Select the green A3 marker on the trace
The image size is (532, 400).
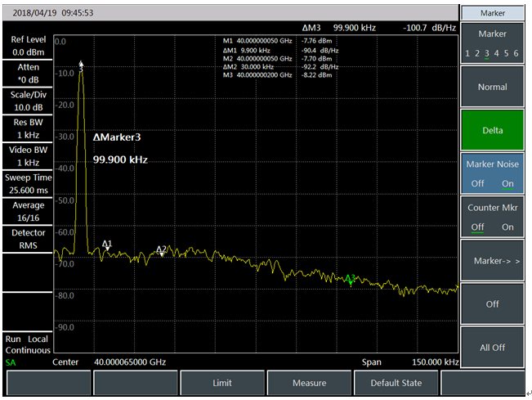350,280
